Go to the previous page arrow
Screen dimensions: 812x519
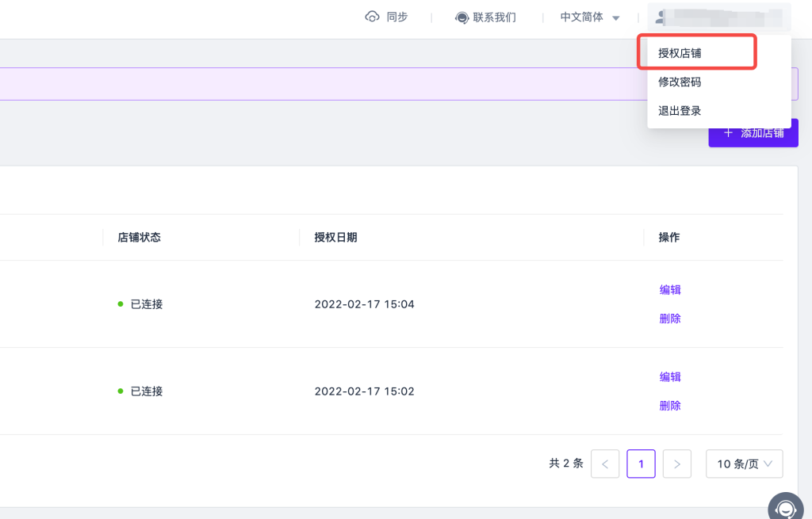tap(605, 464)
